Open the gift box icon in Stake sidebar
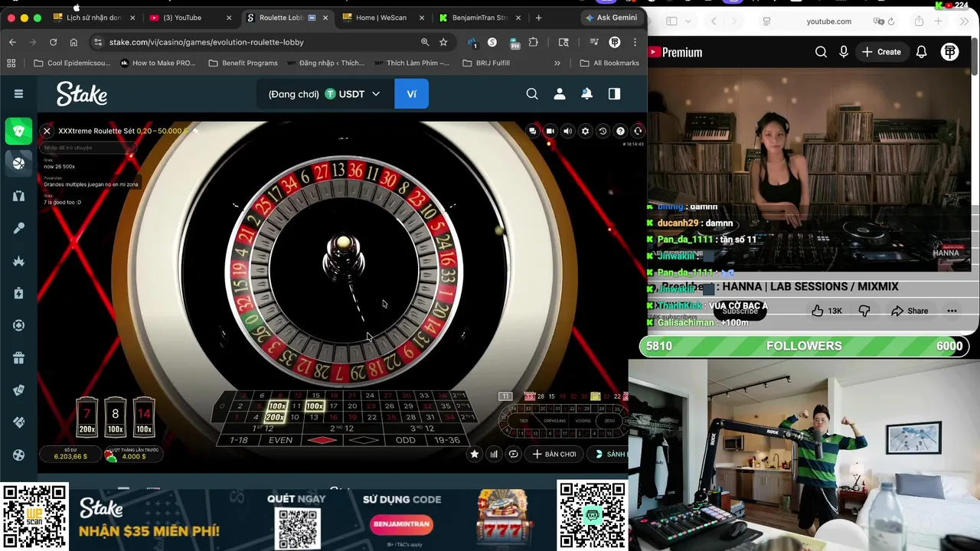The height and width of the screenshot is (551, 980). coord(18,357)
